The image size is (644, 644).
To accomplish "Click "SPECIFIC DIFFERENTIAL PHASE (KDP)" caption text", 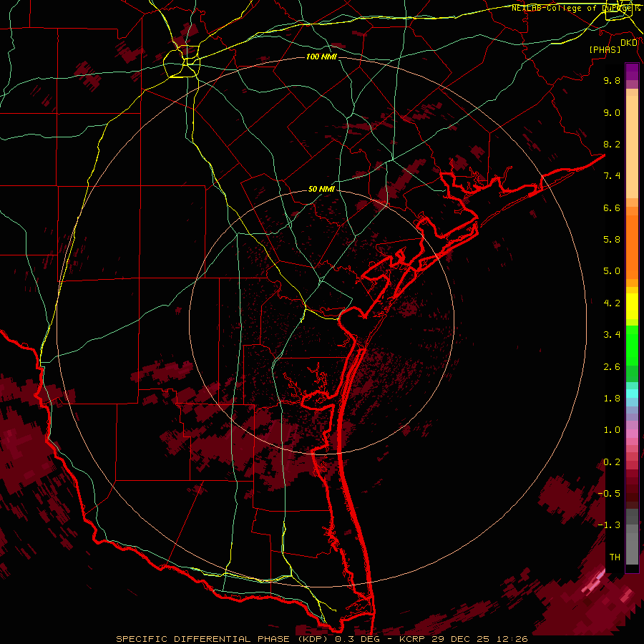I will tap(223, 639).
